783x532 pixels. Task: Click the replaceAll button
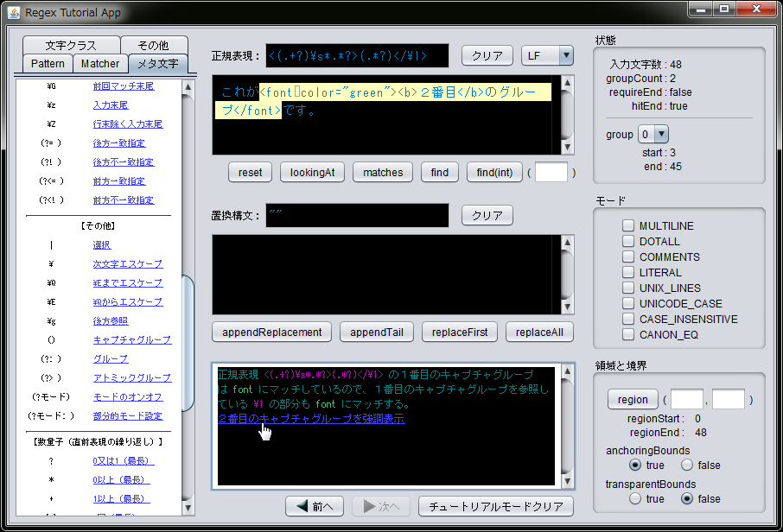539,332
